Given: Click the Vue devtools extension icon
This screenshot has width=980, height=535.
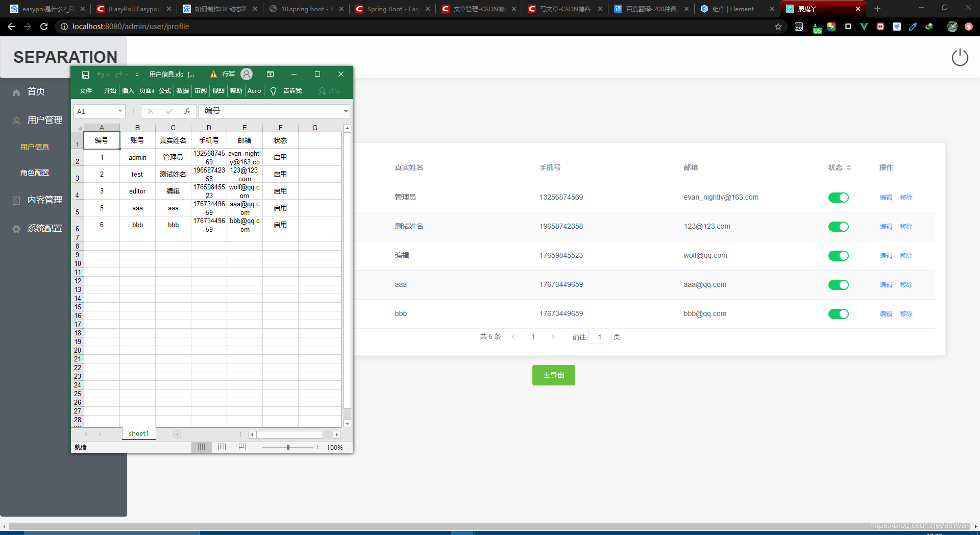Looking at the screenshot, I should point(864,27).
